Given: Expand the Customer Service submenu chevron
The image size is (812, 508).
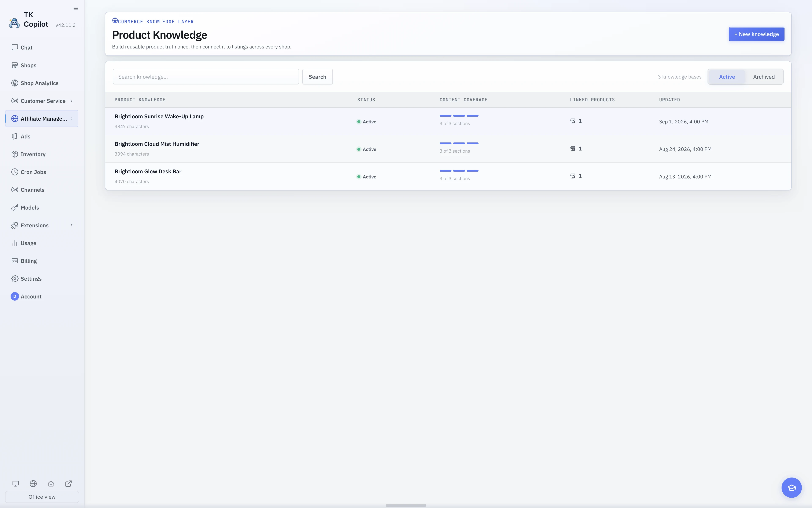Looking at the screenshot, I should 71,101.
